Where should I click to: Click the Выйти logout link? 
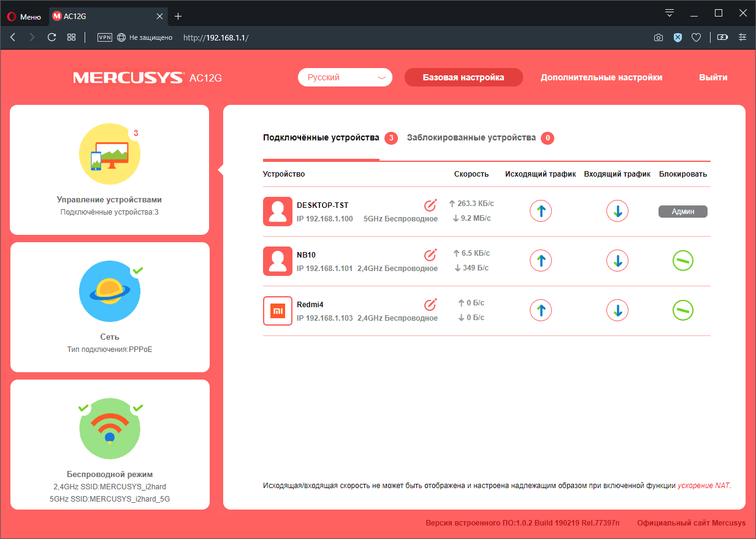[713, 77]
